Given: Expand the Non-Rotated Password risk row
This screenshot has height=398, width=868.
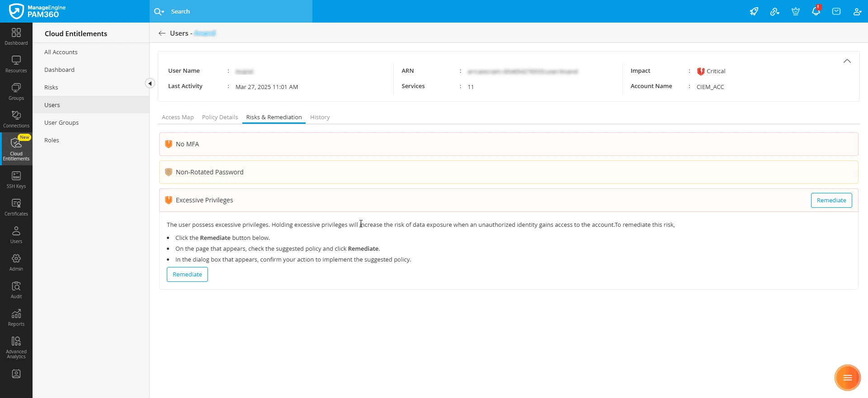Looking at the screenshot, I should (509, 172).
